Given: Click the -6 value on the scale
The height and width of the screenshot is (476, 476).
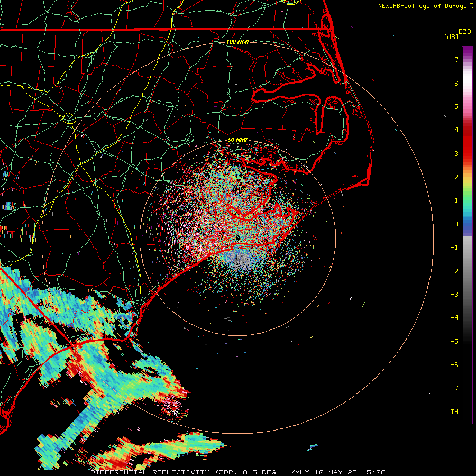Looking at the screenshot, I should [454, 365].
